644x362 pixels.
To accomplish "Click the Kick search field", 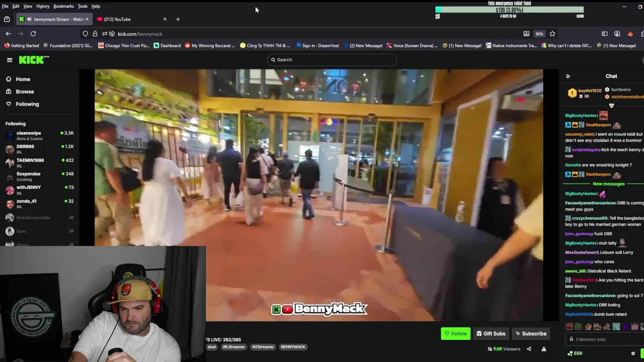I will (332, 60).
